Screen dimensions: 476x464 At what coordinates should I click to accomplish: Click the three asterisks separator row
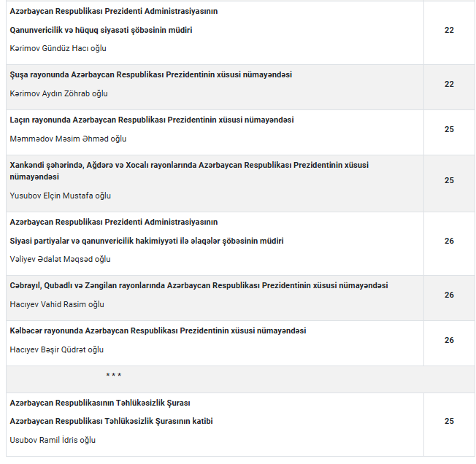(113, 376)
